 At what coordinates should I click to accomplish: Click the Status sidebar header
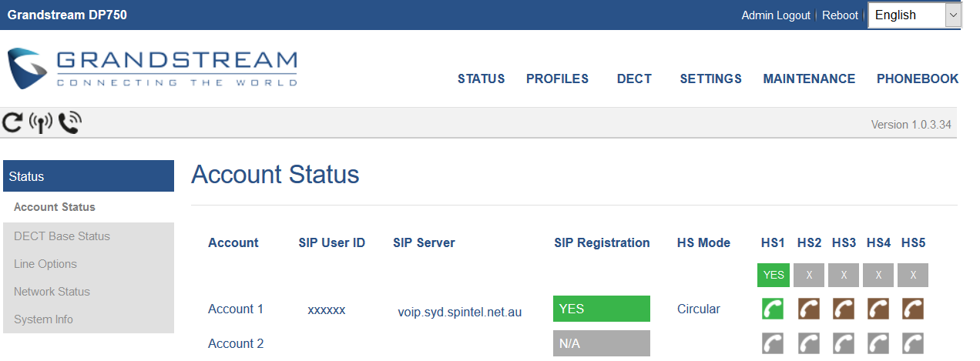point(89,176)
